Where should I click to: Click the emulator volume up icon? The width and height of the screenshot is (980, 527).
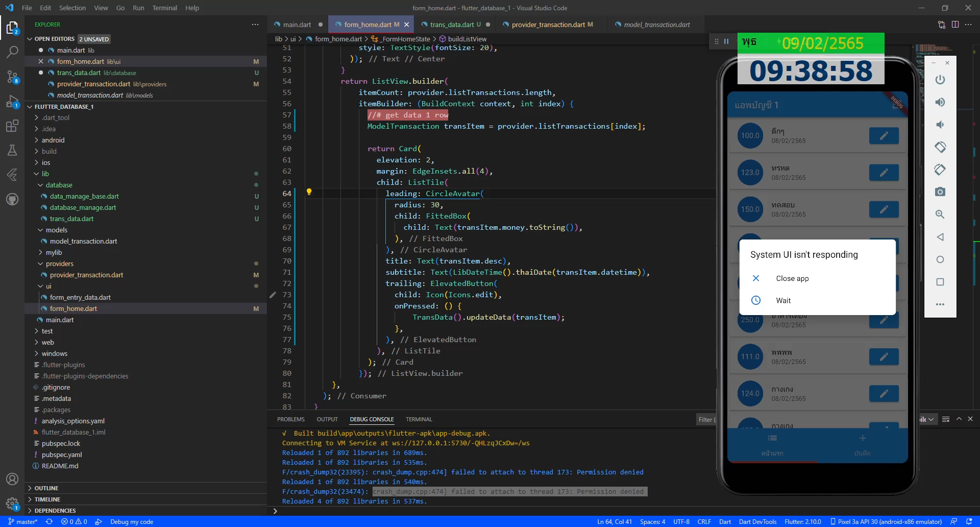[940, 102]
